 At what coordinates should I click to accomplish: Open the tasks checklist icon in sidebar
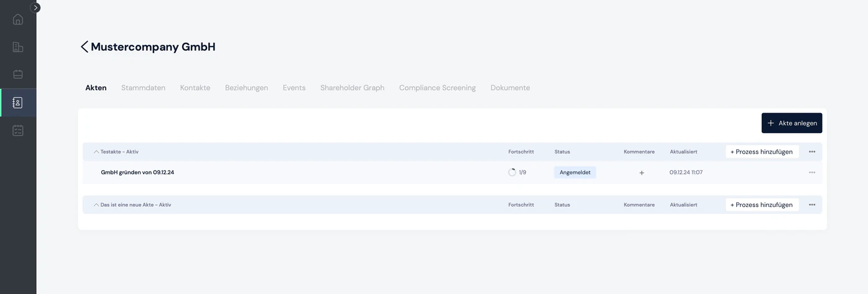(18, 131)
